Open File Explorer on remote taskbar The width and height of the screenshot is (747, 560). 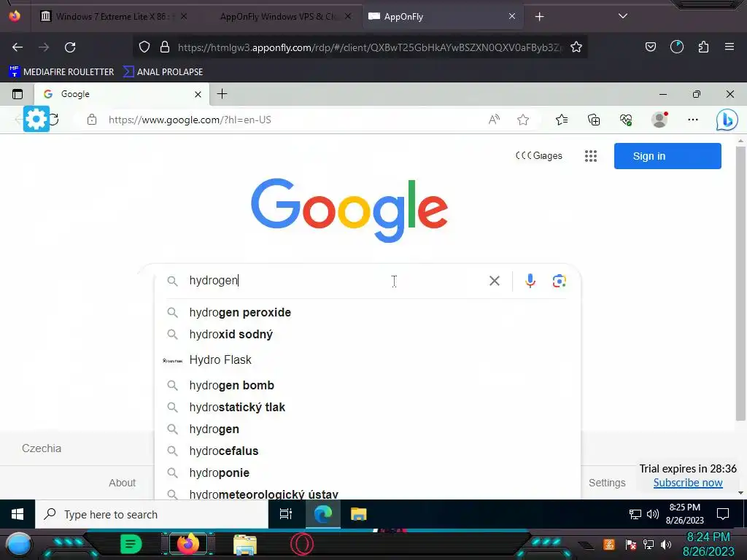coord(359,514)
